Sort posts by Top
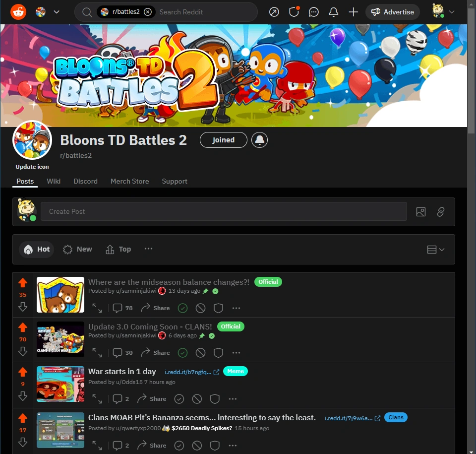This screenshot has width=476, height=454. click(x=119, y=250)
